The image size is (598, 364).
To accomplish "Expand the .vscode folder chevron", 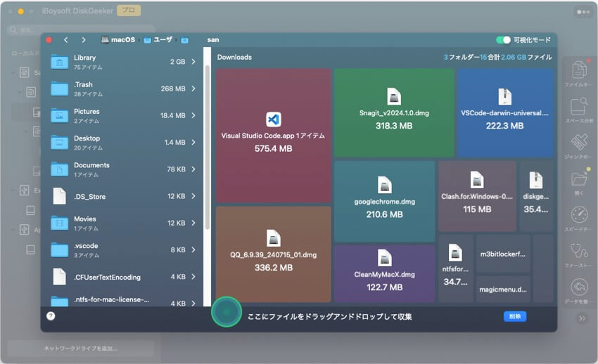I will click(x=193, y=249).
